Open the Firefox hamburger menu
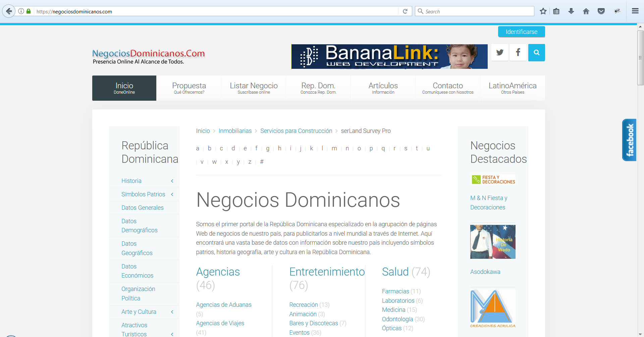Image resolution: width=644 pixels, height=337 pixels. pyautogui.click(x=635, y=11)
